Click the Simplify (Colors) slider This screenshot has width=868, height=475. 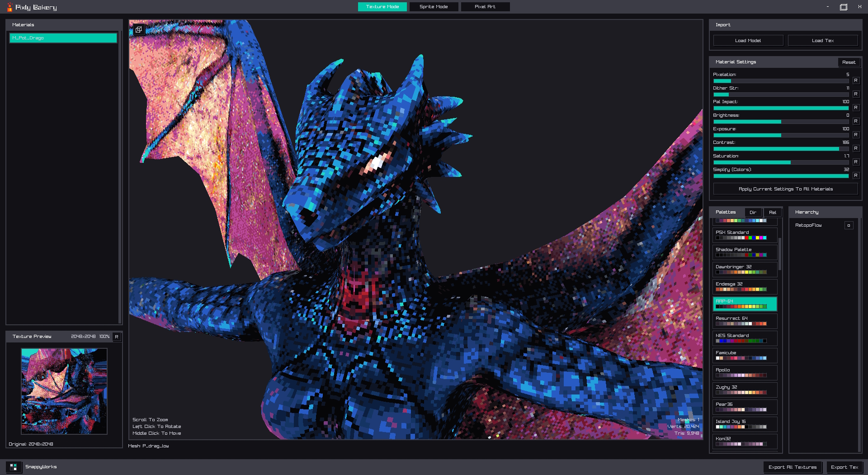point(781,176)
